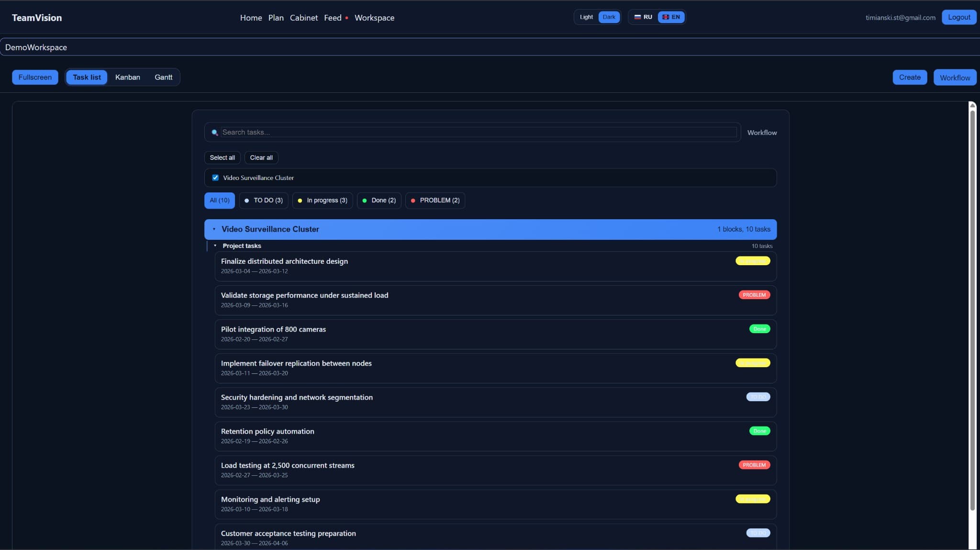The height and width of the screenshot is (550, 980).
Task: Click the Select all button
Action: [222, 157]
